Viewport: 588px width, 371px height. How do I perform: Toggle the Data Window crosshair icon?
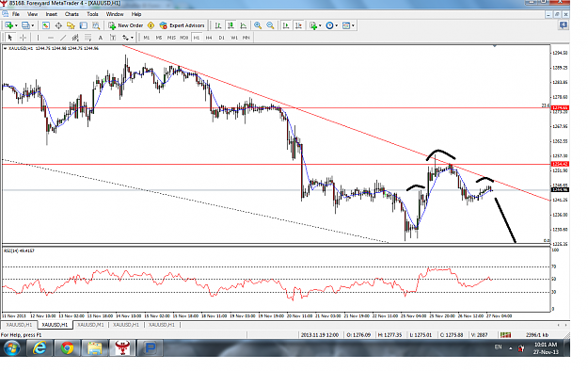(x=58, y=25)
